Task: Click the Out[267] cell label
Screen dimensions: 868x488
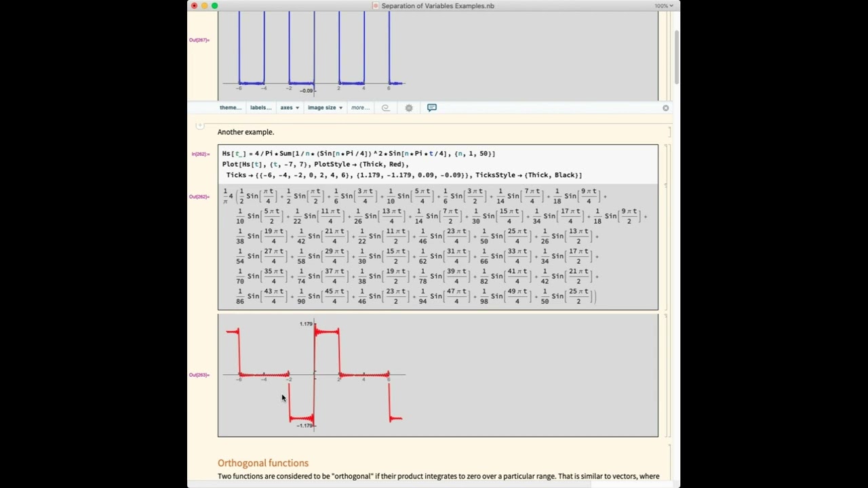Action: (x=199, y=40)
